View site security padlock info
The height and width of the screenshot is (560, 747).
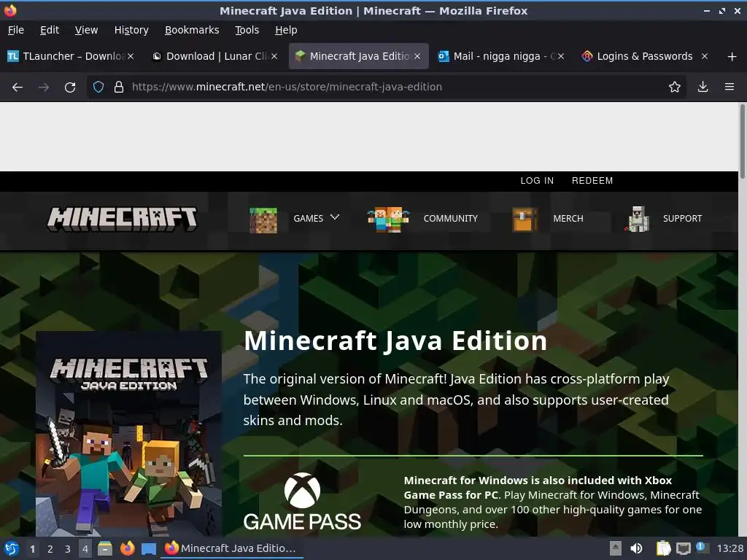(119, 87)
